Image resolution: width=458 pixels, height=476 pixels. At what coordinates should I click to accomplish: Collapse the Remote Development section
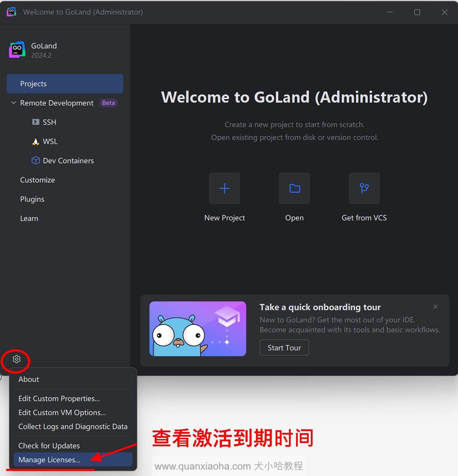[x=13, y=103]
